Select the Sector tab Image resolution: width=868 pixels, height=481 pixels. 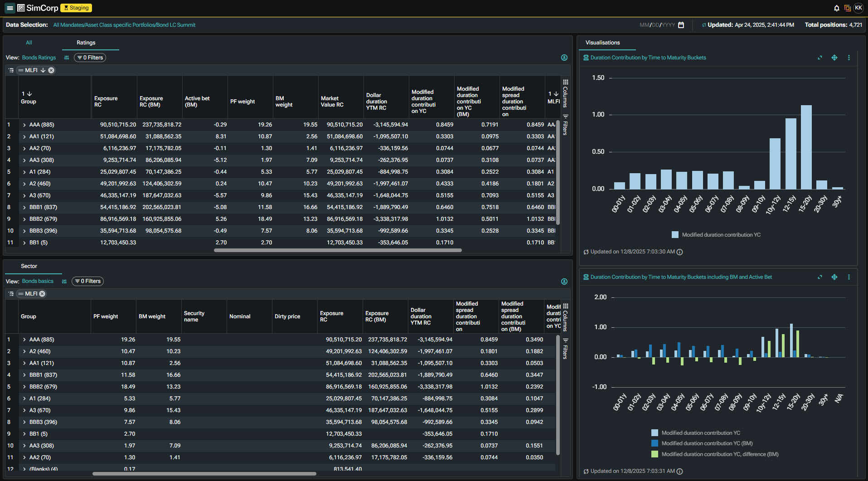[x=29, y=266]
